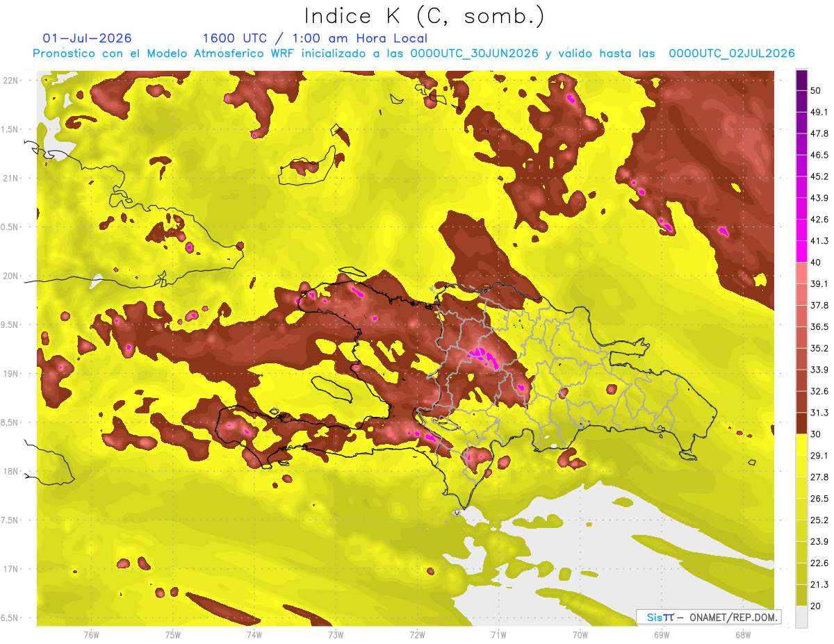Select the "17N" latitude label
Image resolution: width=834 pixels, height=644 pixels.
(10, 569)
